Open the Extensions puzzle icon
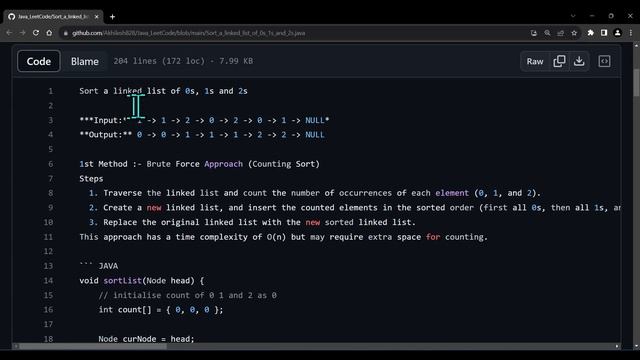The height and width of the screenshot is (360, 640). (x=591, y=33)
